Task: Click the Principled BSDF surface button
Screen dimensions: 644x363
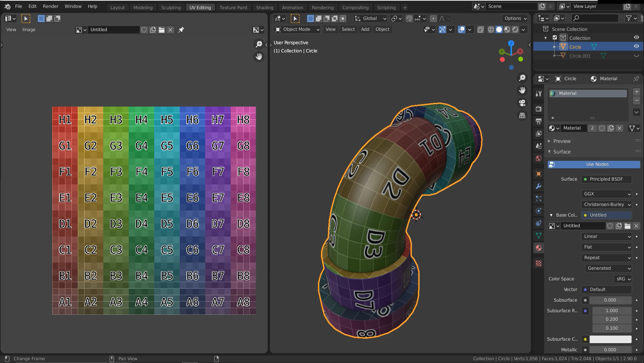Action: click(x=606, y=179)
